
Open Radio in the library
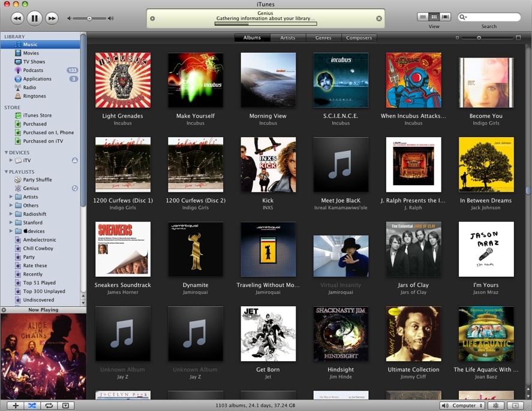[40, 87]
